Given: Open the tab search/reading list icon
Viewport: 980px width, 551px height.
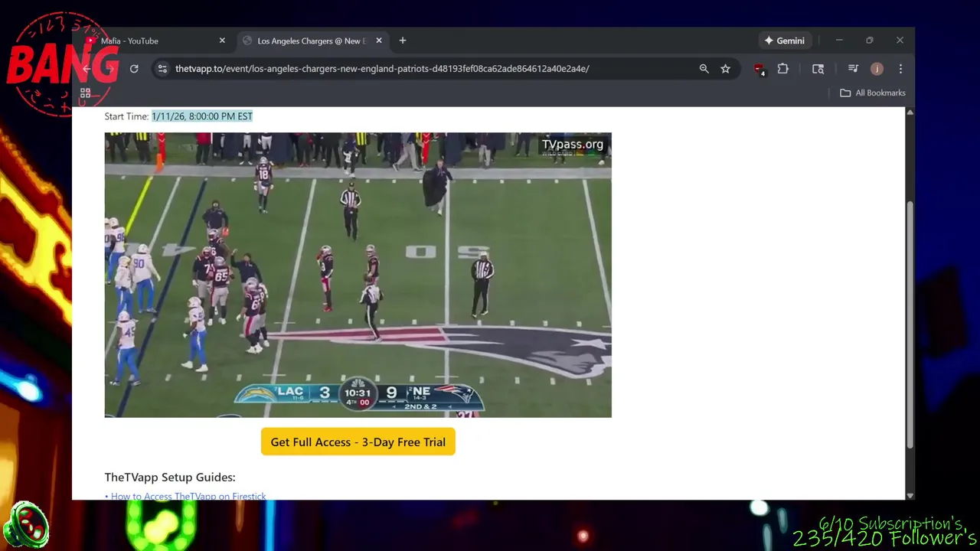Looking at the screenshot, I should pos(818,69).
